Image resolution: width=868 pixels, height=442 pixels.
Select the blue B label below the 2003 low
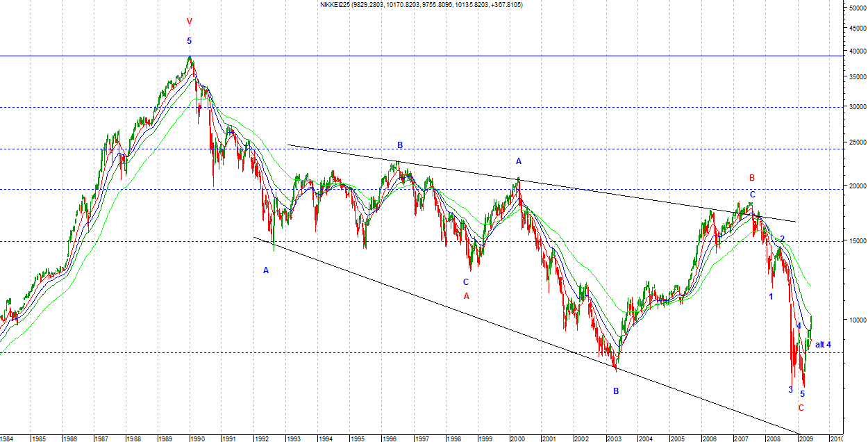pyautogui.click(x=616, y=391)
